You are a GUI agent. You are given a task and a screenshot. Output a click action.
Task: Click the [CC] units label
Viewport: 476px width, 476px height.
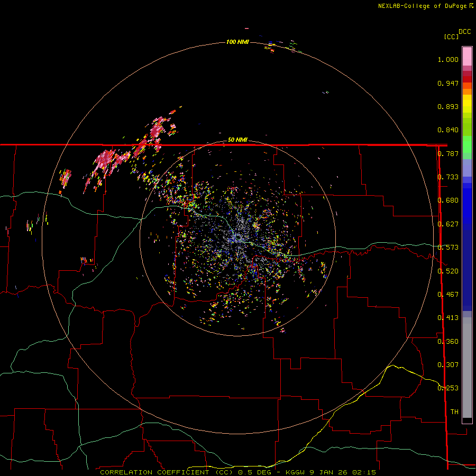pyautogui.click(x=451, y=36)
